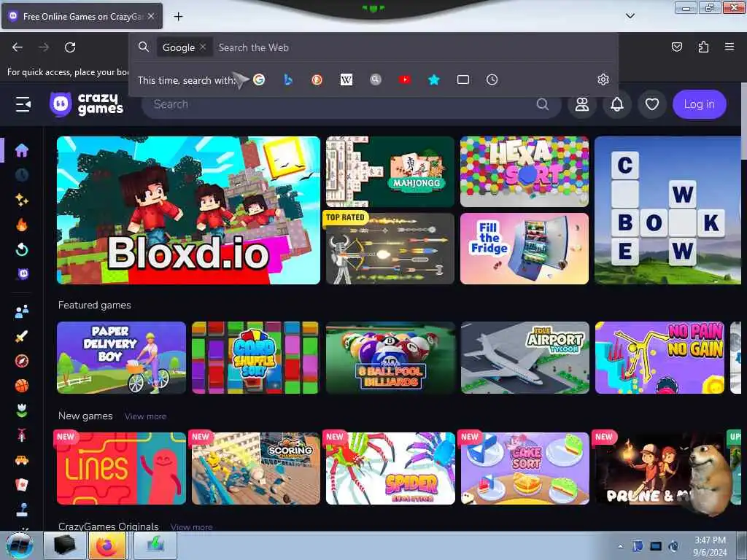The image size is (747, 560).
Task: Reload the page with refresh icon
Action: click(x=70, y=47)
